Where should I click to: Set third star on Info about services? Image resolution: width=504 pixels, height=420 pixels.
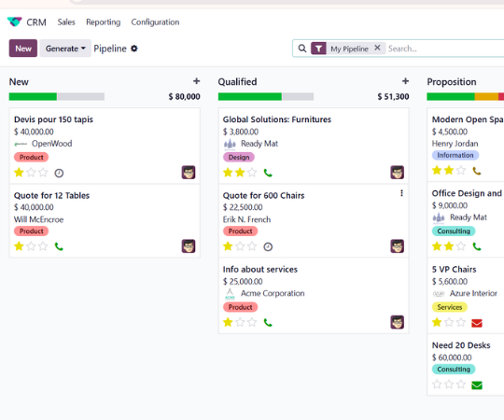(252, 322)
